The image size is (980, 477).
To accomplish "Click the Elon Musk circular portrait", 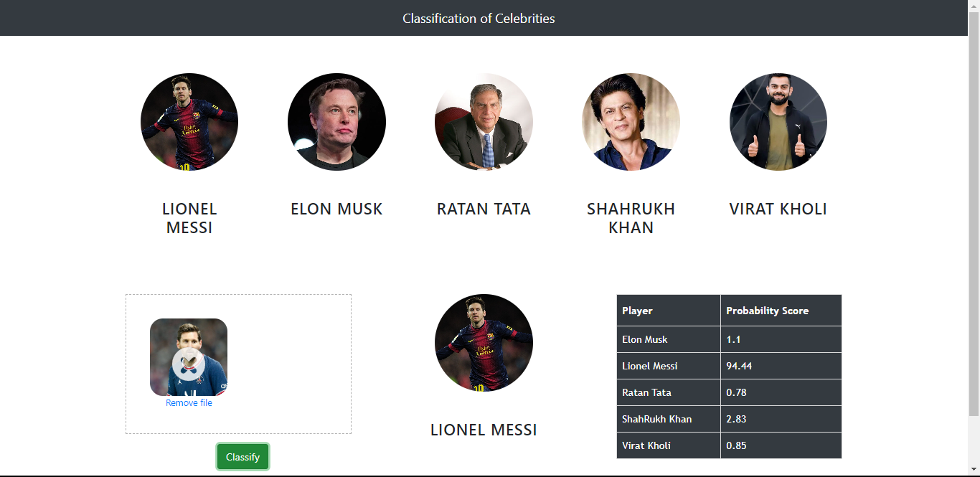I will tap(336, 122).
